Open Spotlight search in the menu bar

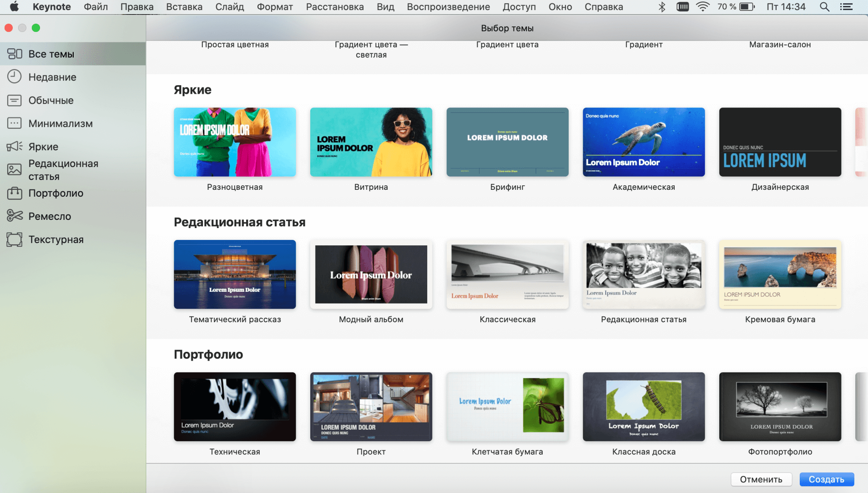coord(824,7)
